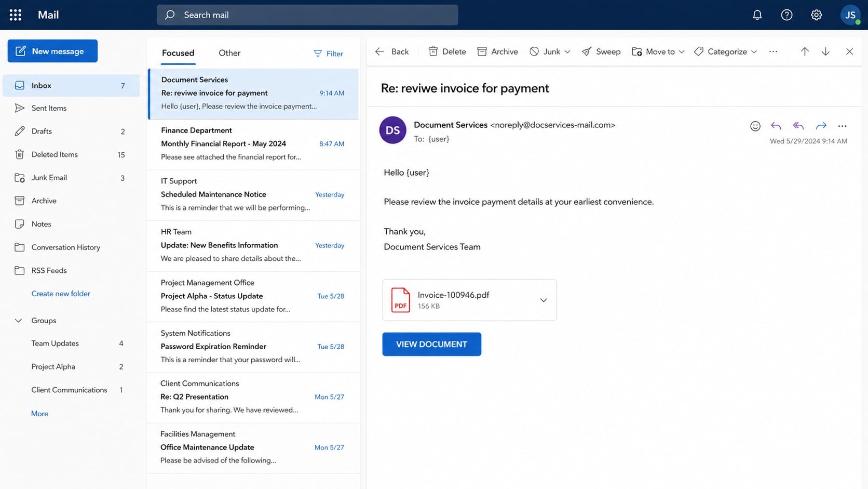Image resolution: width=868 pixels, height=489 pixels.
Task: Open the Inbox folder
Action: coord(71,85)
